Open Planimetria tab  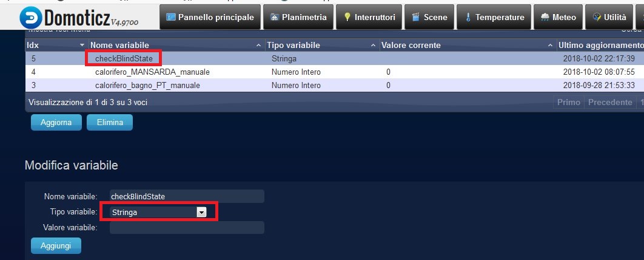pyautogui.click(x=298, y=17)
